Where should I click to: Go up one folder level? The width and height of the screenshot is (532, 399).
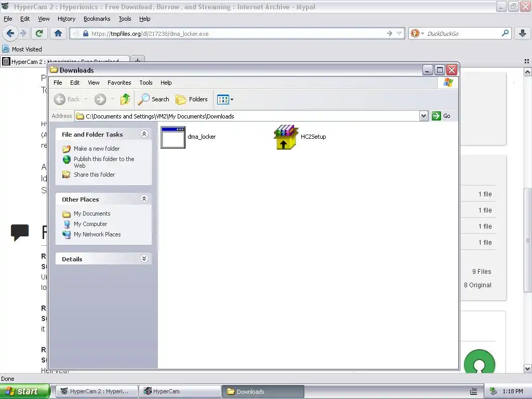[125, 99]
